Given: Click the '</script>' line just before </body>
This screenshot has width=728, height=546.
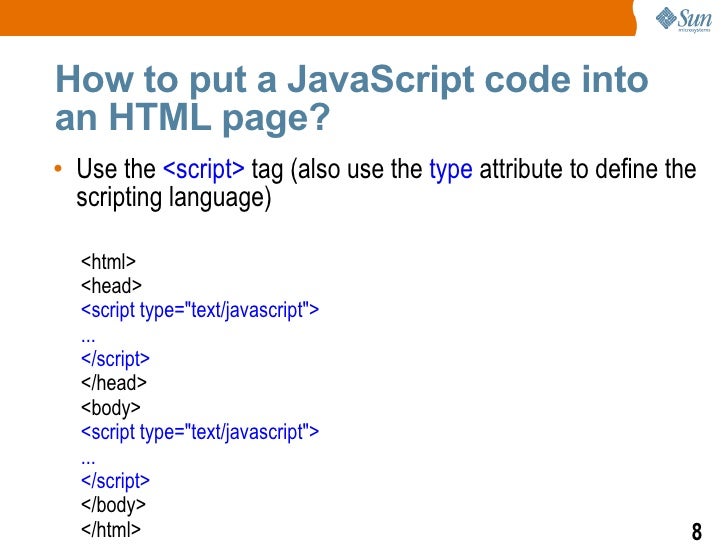Looking at the screenshot, I should [x=115, y=481].
